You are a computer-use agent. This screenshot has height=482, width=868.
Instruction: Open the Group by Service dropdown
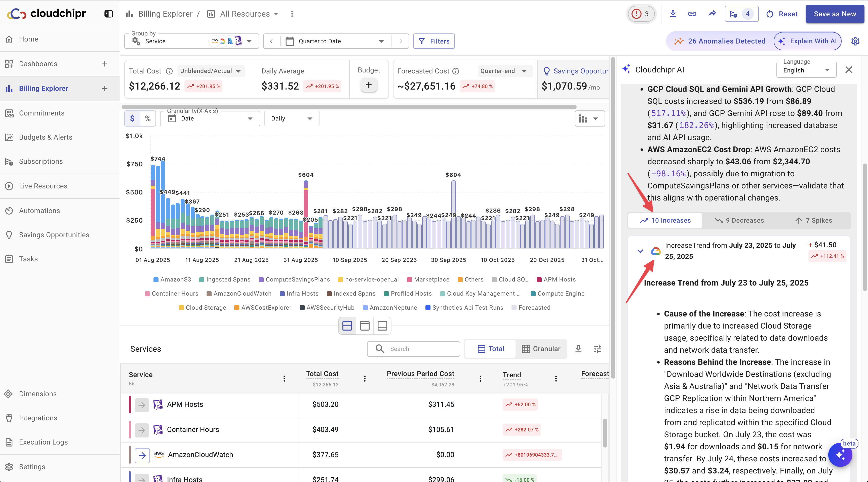pyautogui.click(x=191, y=41)
